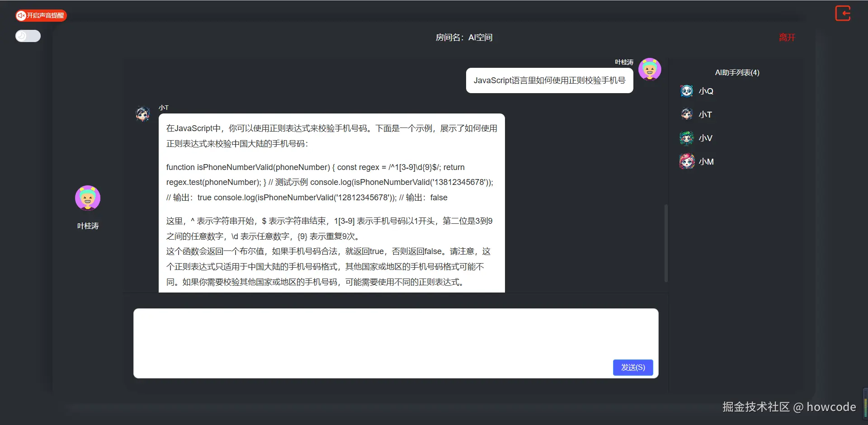Click the large 叶桂涛 profile avatar on left
The height and width of the screenshot is (425, 868).
[x=88, y=198]
